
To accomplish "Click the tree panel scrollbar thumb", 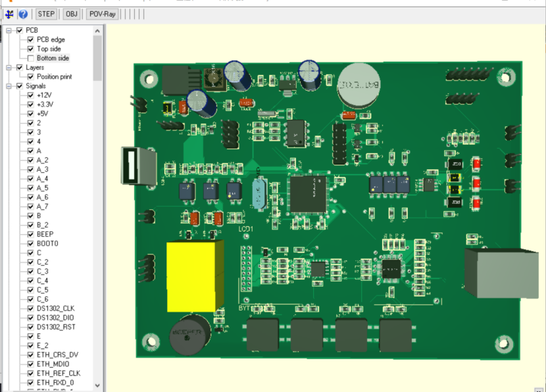I will (x=97, y=58).
